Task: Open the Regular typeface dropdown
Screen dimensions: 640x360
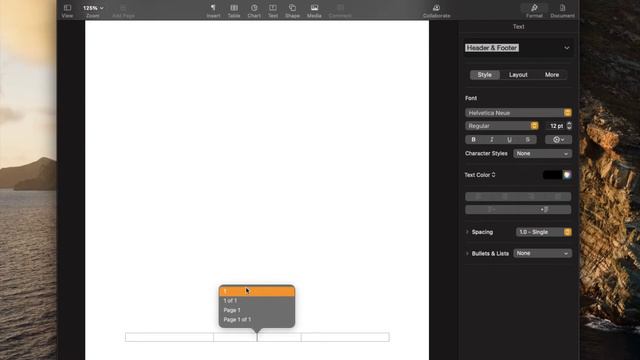Action: [502, 126]
